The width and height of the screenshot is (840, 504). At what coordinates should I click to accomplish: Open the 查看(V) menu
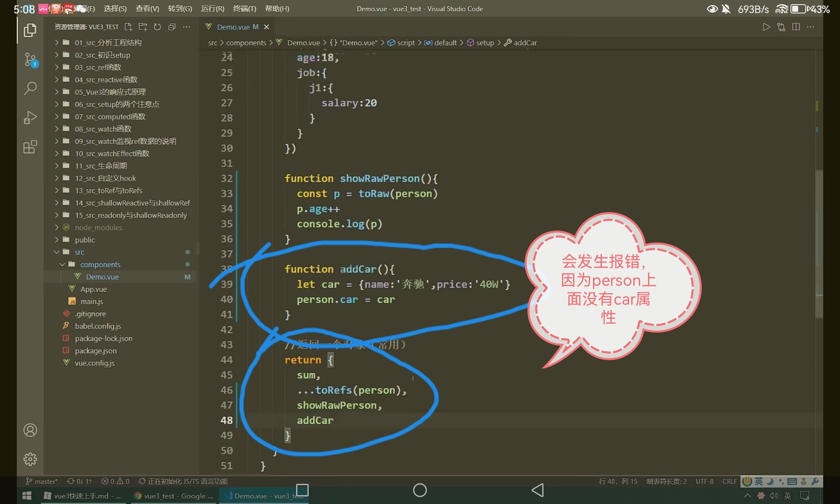147,9
